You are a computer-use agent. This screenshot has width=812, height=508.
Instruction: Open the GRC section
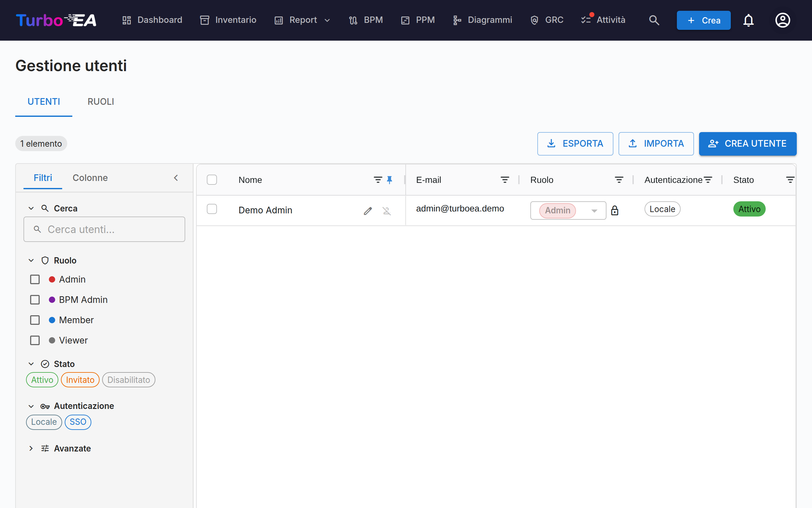pyautogui.click(x=547, y=20)
